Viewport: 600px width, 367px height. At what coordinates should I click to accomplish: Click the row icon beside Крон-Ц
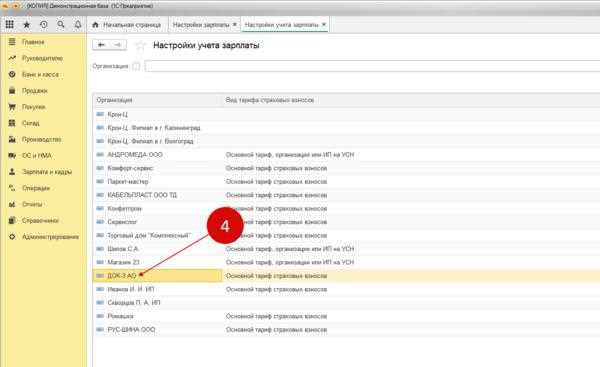tap(100, 114)
